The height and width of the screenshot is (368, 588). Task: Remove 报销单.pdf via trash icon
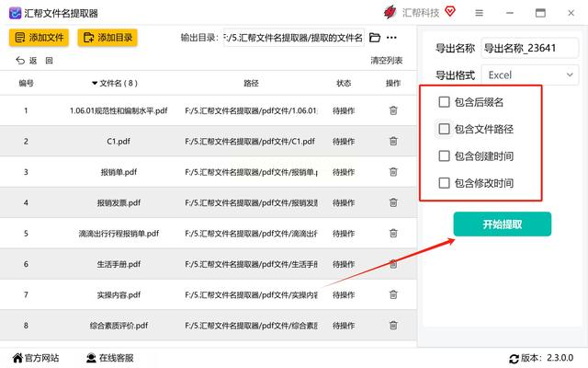[393, 172]
